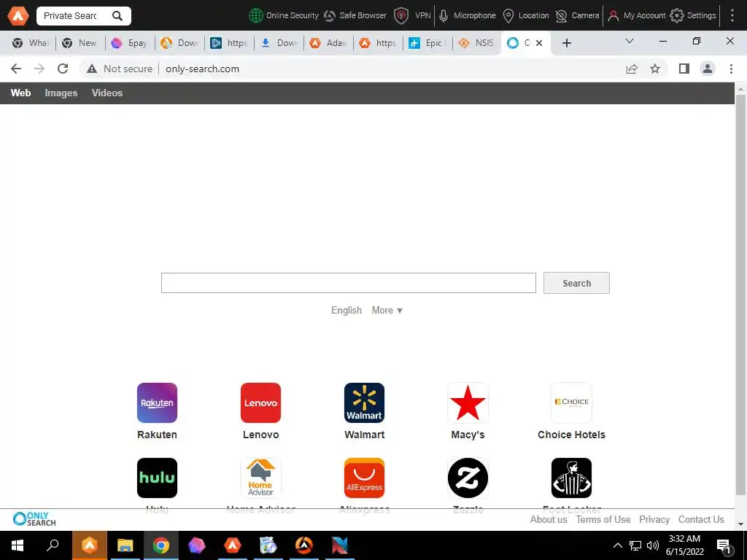Open the Home Advisor shortcut tile
The image size is (747, 560).
click(x=260, y=478)
